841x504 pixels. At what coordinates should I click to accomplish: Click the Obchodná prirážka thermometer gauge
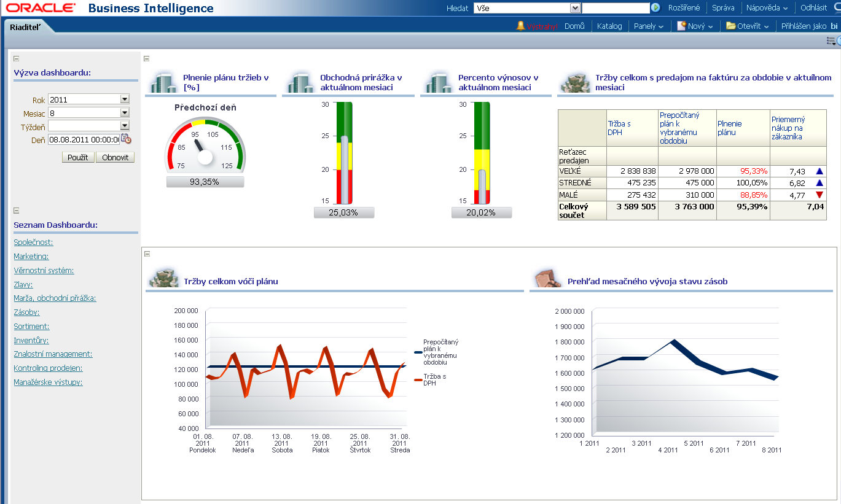coord(345,153)
